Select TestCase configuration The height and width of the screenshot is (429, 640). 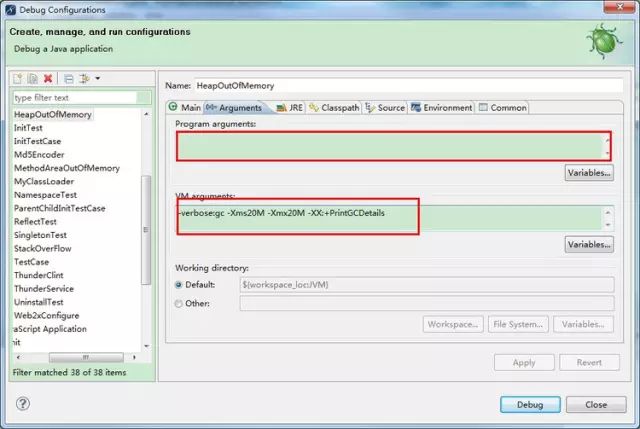(x=31, y=262)
